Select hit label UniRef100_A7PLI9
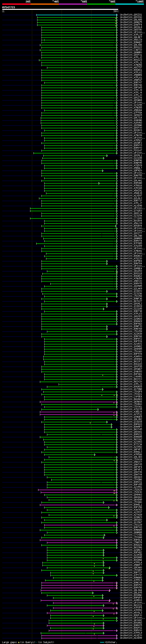Image resolution: width=146 pixels, height=644 pixels. pyautogui.click(x=131, y=35)
